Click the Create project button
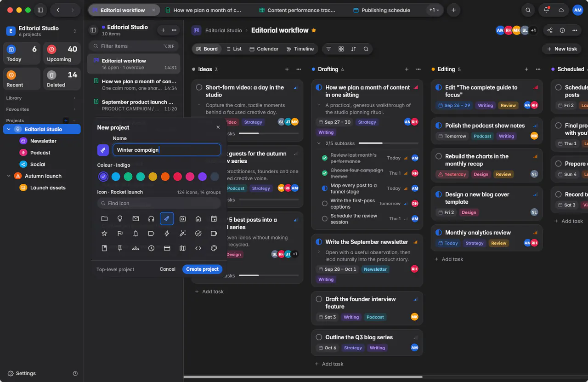Screen dimensions: 588x382 pyautogui.click(x=203, y=269)
